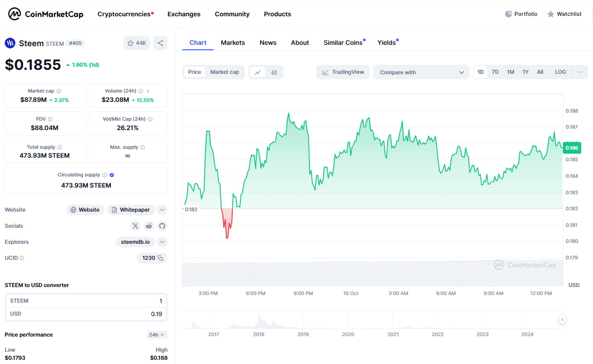Click the USD amount input field

tap(86, 314)
